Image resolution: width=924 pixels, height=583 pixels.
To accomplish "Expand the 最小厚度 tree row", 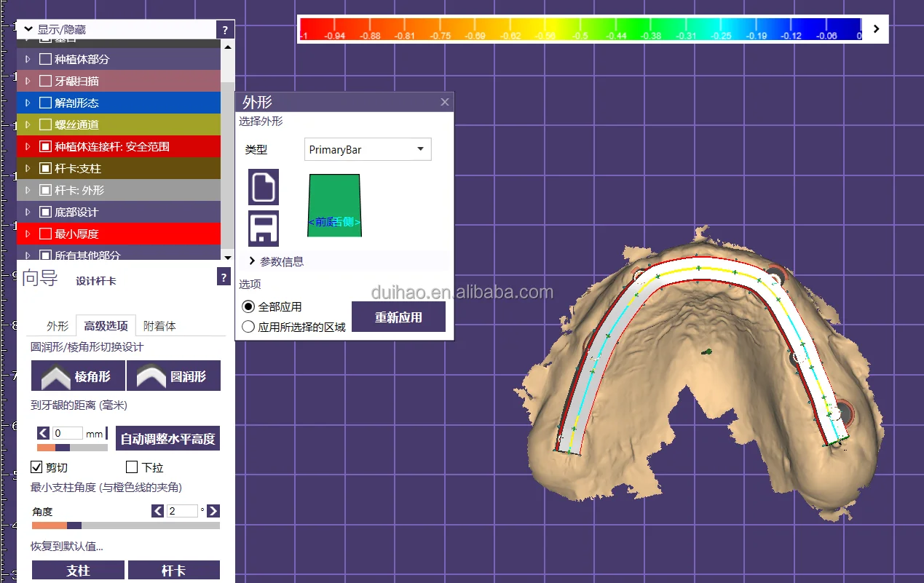I will coord(28,234).
